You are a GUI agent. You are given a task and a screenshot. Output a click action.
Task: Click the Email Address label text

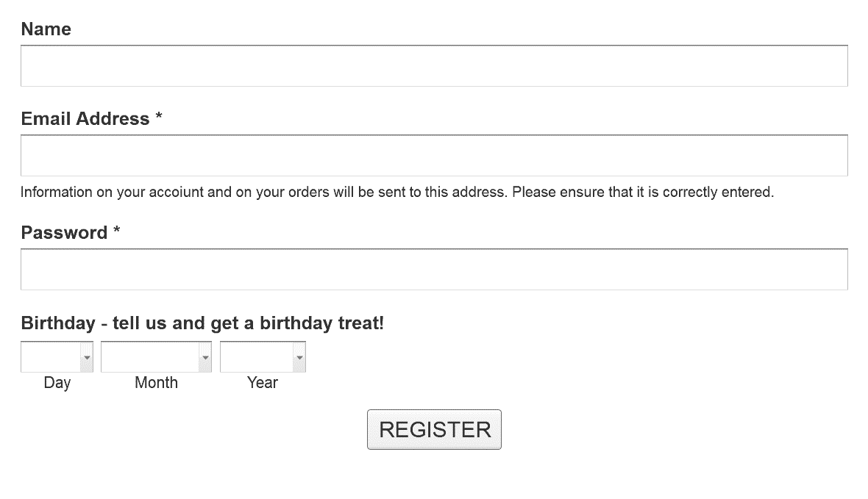[85, 118]
